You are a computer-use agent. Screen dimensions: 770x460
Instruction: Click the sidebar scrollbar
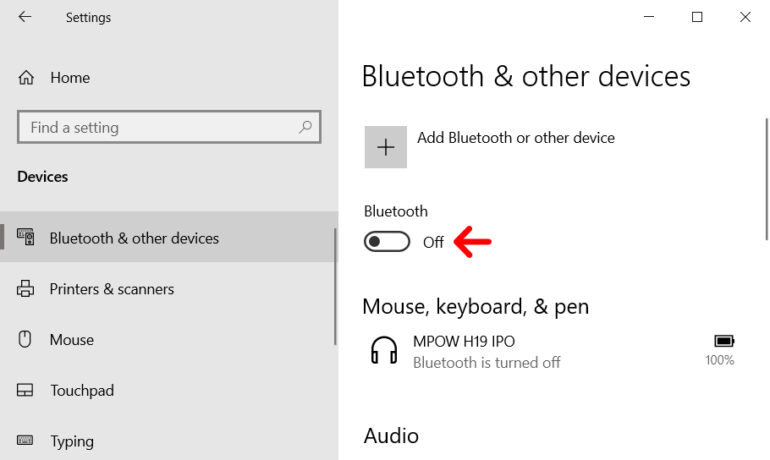tap(335, 285)
